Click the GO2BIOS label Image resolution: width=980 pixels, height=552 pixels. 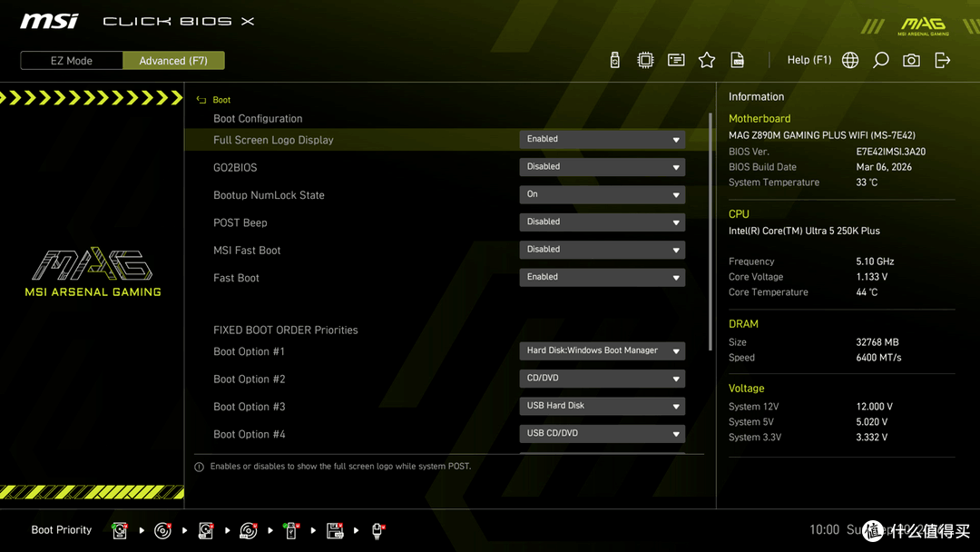pos(235,168)
